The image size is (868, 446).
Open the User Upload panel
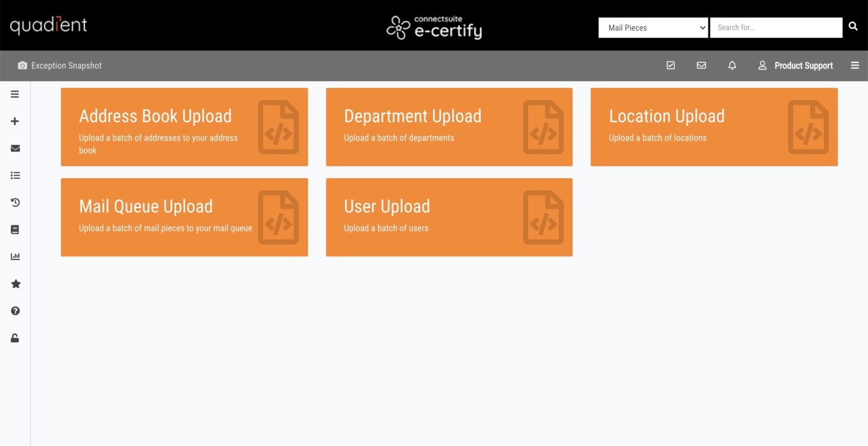click(449, 217)
